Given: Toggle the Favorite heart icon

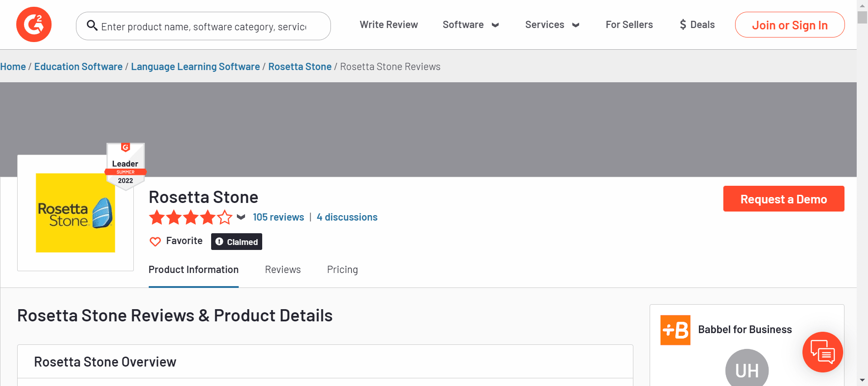Looking at the screenshot, I should coord(155,242).
